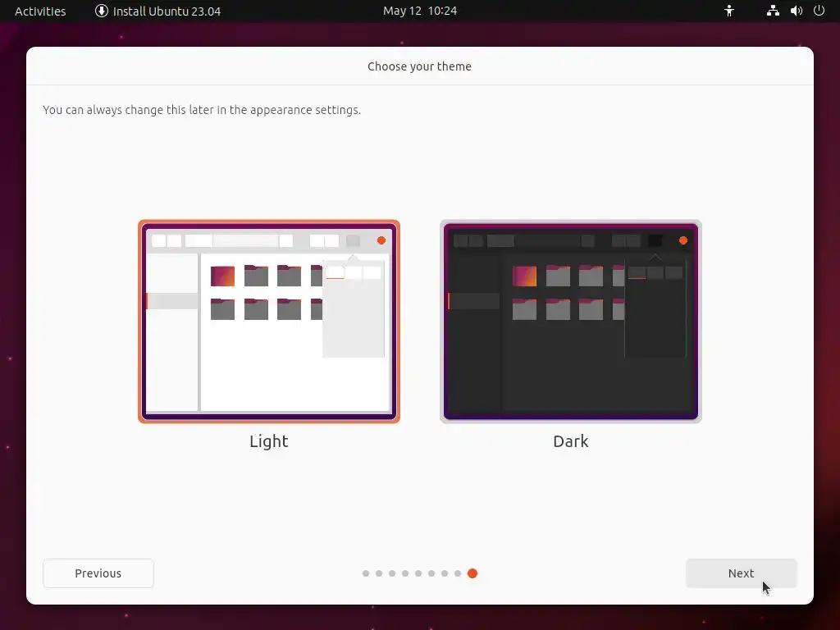The image size is (840, 630).
Task: Click the appearance settings hint text
Action: click(x=202, y=110)
